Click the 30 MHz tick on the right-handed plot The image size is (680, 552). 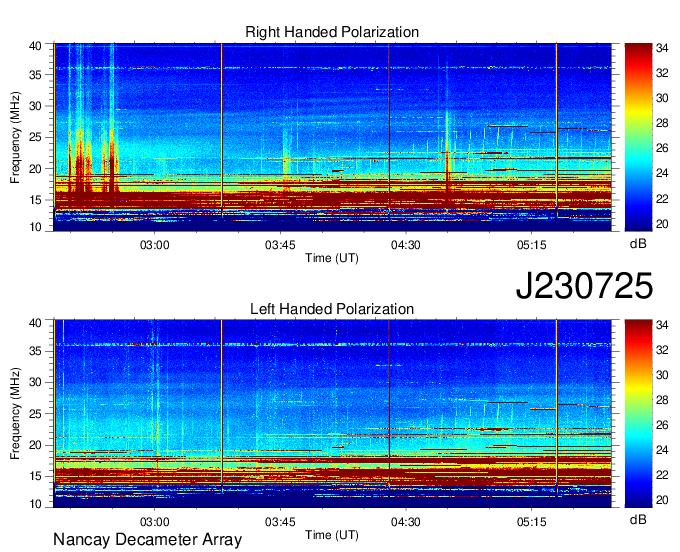pos(36,106)
